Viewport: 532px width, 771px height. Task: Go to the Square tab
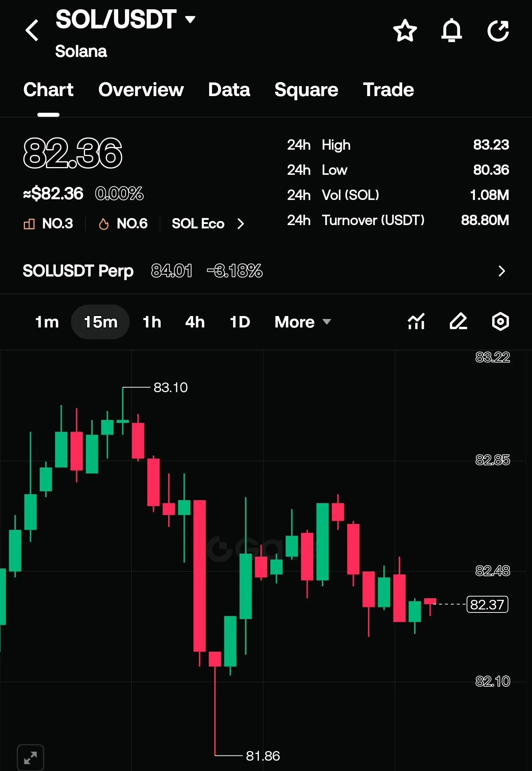[x=306, y=89]
